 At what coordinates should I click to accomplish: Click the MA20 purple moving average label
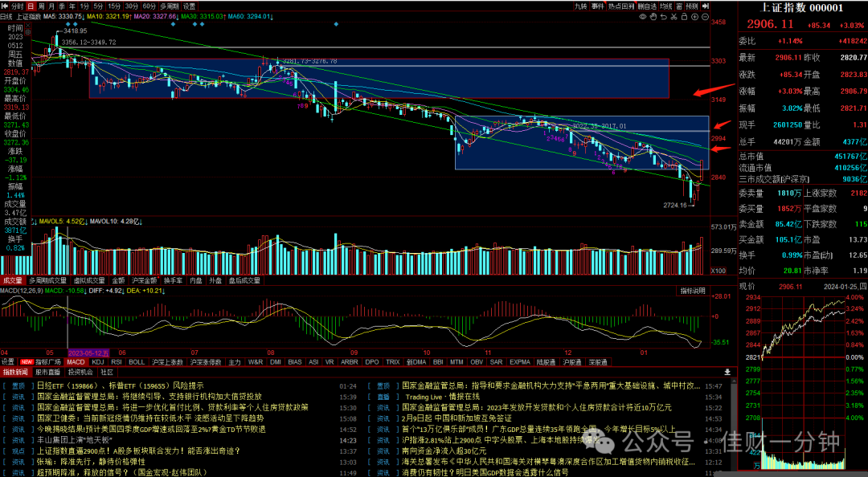[x=154, y=17]
